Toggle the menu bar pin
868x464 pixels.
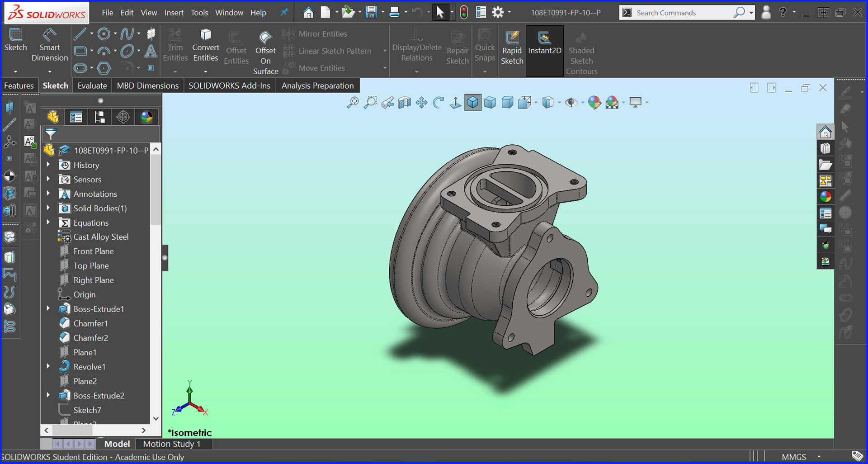pos(284,12)
